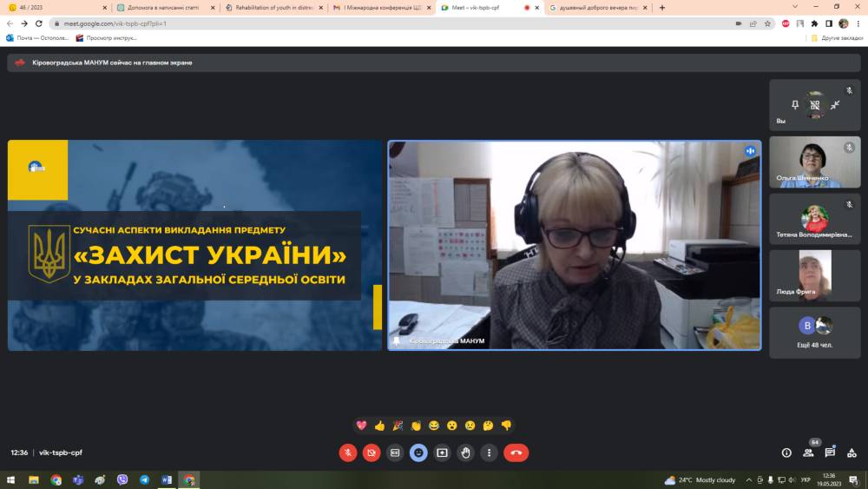This screenshot has width=868, height=489.
Task: Unmute the microphone
Action: (347, 453)
